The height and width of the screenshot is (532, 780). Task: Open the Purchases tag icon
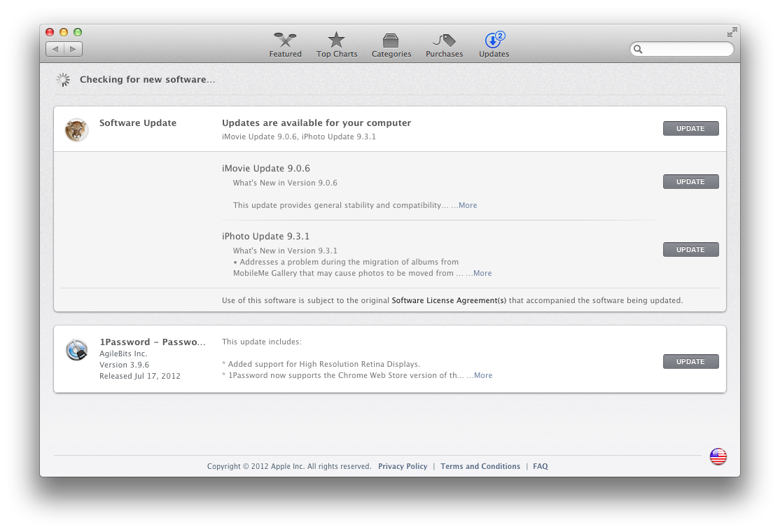click(444, 40)
